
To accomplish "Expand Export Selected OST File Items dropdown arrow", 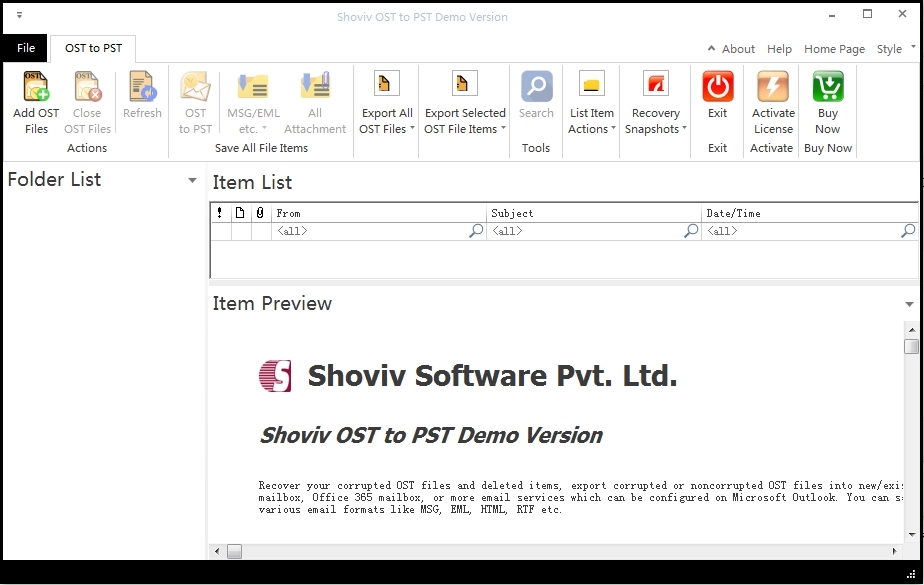I will (503, 128).
